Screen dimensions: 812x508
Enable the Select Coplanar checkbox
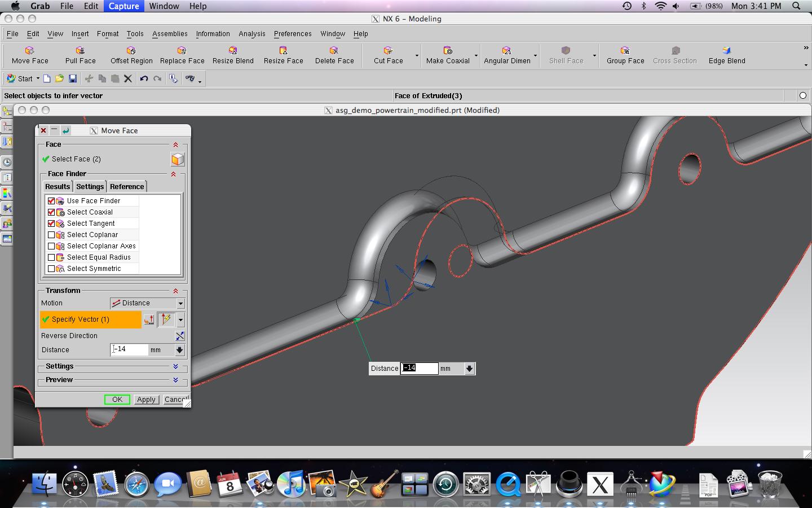click(x=51, y=235)
